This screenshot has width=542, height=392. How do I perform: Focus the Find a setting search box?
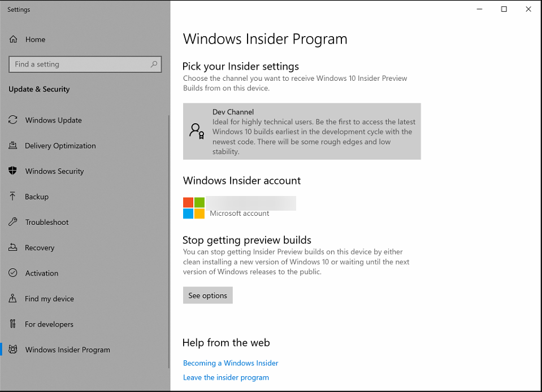tap(85, 64)
